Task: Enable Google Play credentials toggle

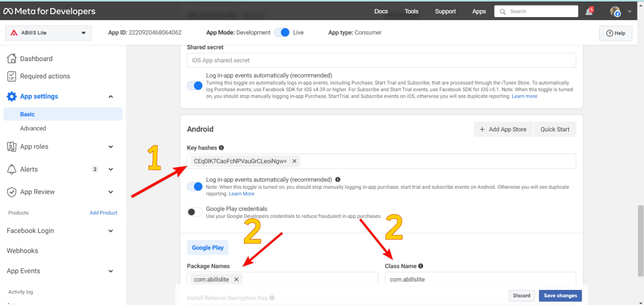Action: (x=195, y=212)
